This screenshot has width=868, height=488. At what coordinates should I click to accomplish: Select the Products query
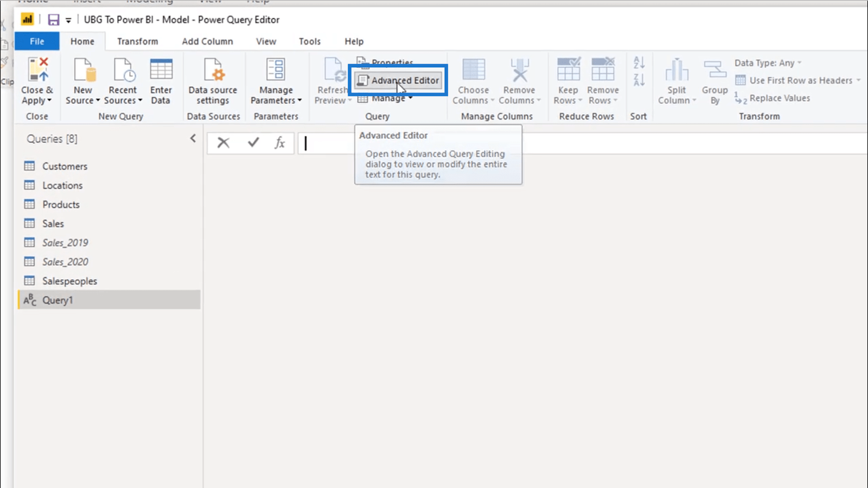(108, 204)
